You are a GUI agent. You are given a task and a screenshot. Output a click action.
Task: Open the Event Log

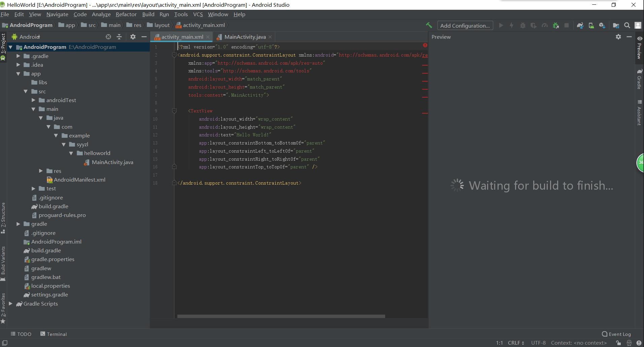[616, 334]
